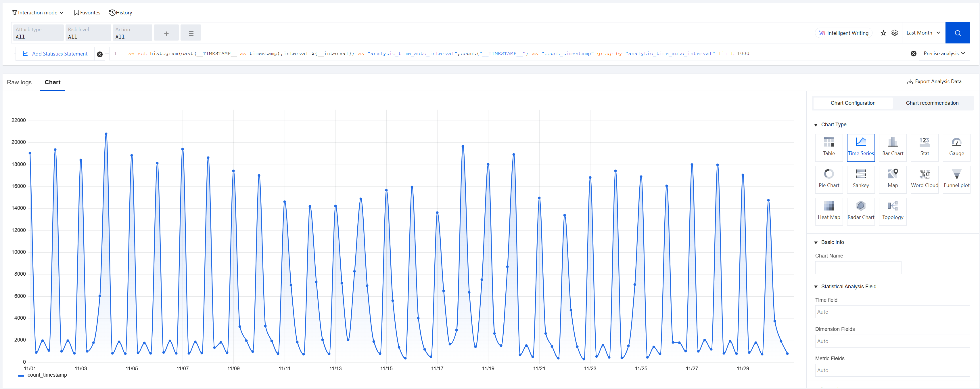Screen dimensions: 980x389
Task: Open the Last Month time range dropdown
Action: point(923,33)
